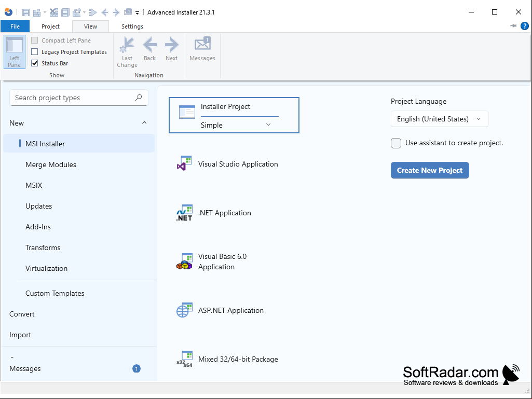Choose the Updates category
Viewport: 532px width, 399px height.
pyautogui.click(x=39, y=206)
